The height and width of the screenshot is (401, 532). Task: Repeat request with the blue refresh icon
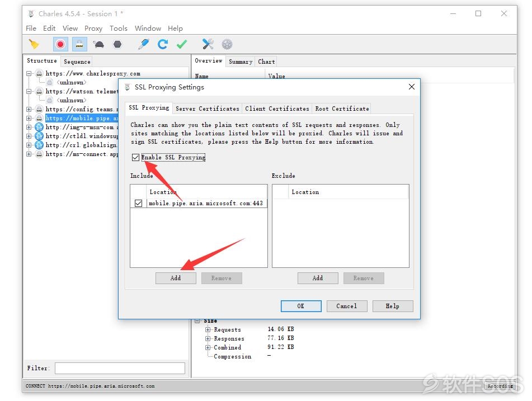(x=163, y=44)
